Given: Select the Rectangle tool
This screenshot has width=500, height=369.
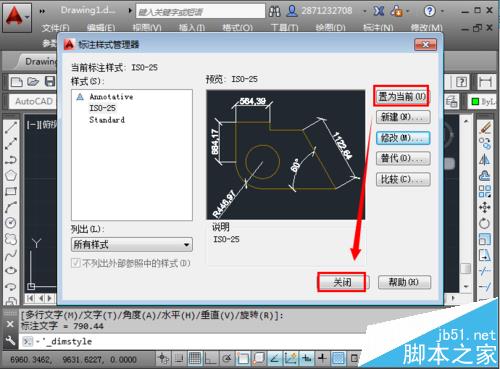Looking at the screenshot, I should pos(11,191).
